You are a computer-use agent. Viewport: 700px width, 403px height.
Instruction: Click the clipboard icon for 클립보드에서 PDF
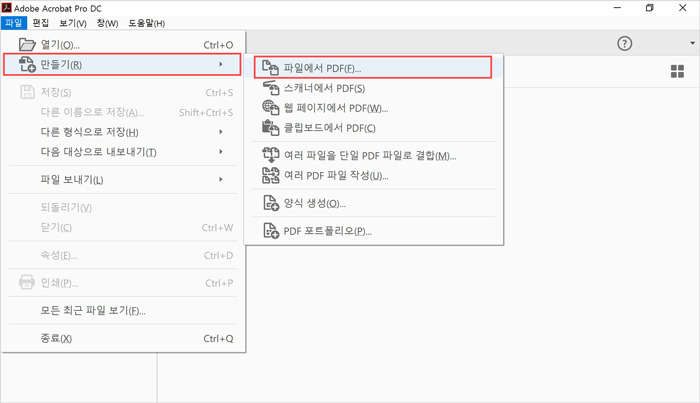pos(271,128)
